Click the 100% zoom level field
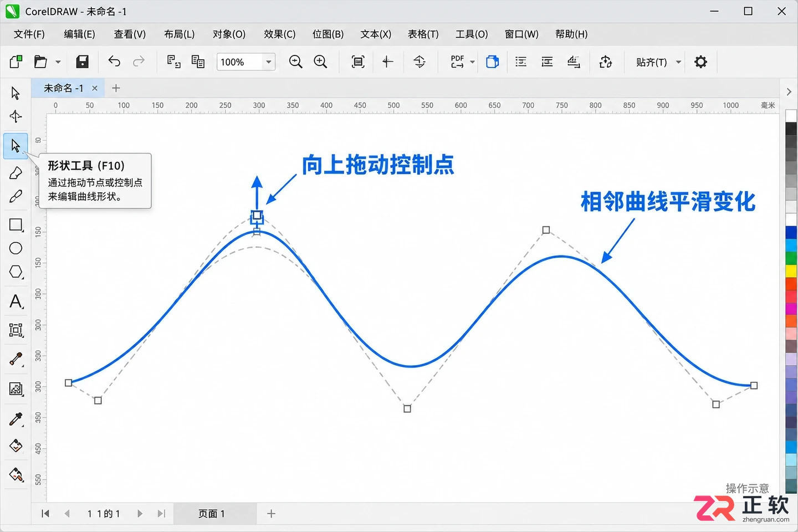 pyautogui.click(x=239, y=62)
